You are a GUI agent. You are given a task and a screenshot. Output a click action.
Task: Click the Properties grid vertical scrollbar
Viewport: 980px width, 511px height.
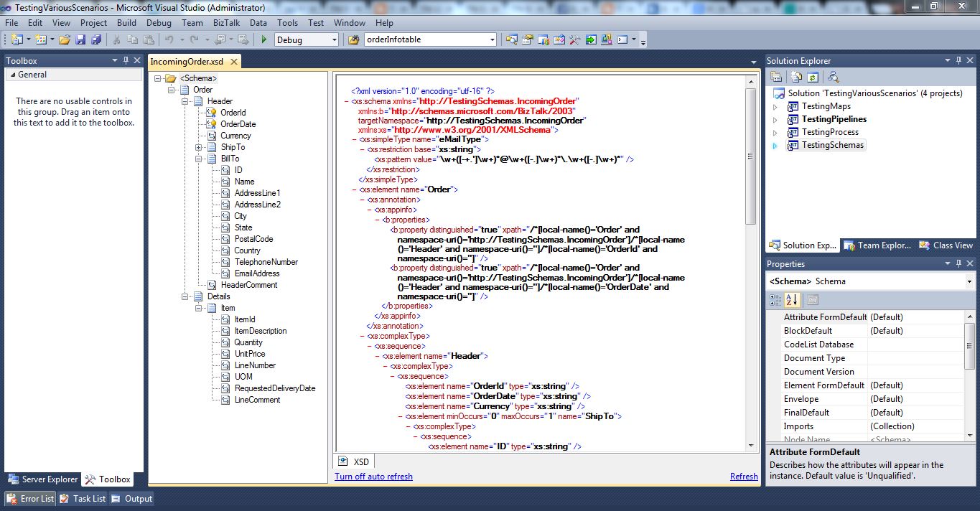pyautogui.click(x=969, y=377)
